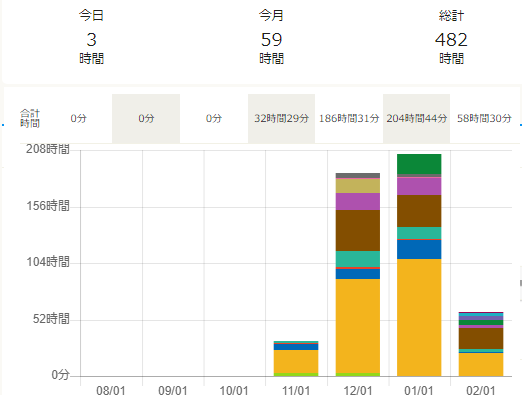
Task: Click gray top segment of 12/01 bar
Action: pos(358,176)
